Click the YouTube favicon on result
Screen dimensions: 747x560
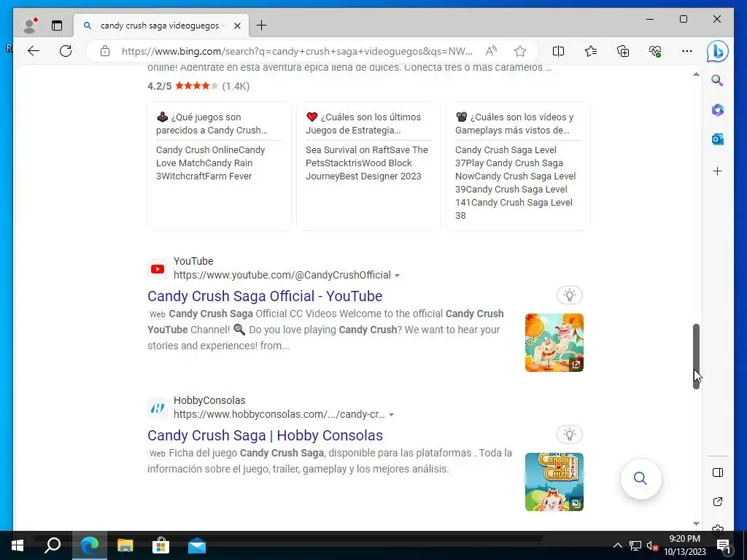[158, 269]
